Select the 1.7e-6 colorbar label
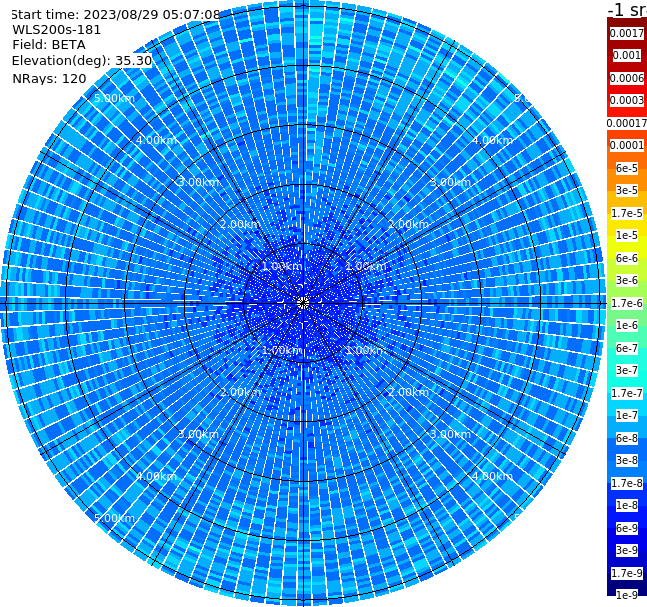 click(627, 303)
